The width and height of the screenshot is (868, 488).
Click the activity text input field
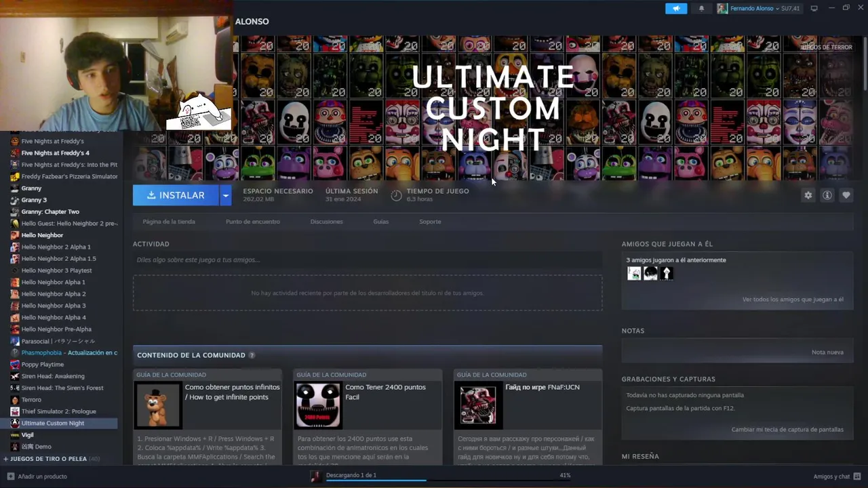[x=368, y=260]
